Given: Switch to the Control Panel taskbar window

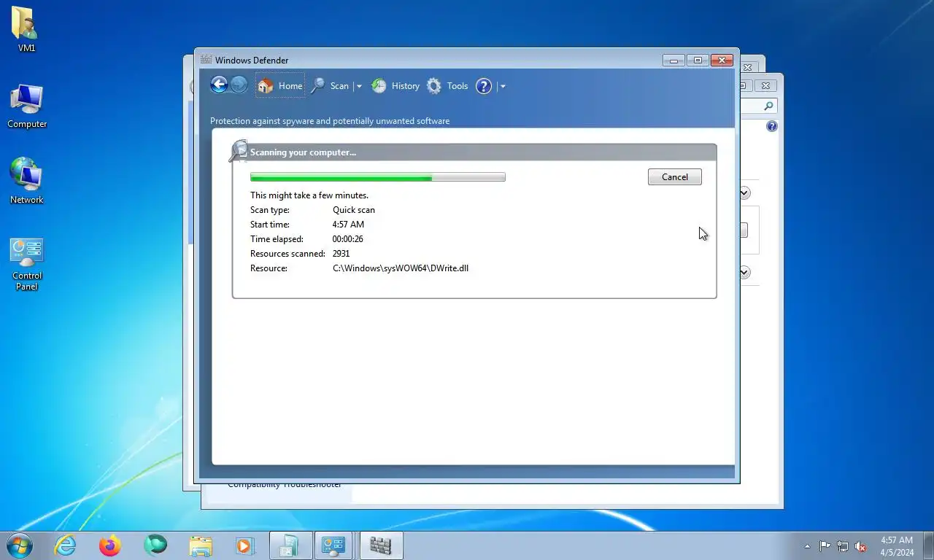Looking at the screenshot, I should [x=336, y=545].
